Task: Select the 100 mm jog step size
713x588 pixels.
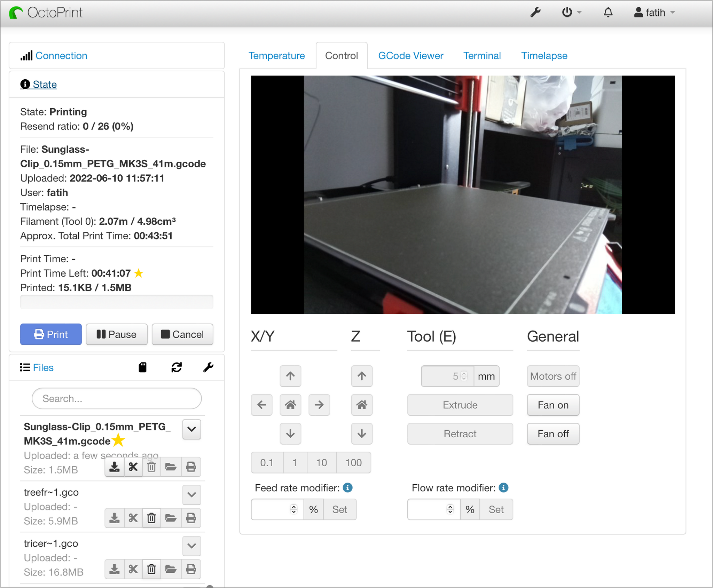Action: tap(353, 462)
